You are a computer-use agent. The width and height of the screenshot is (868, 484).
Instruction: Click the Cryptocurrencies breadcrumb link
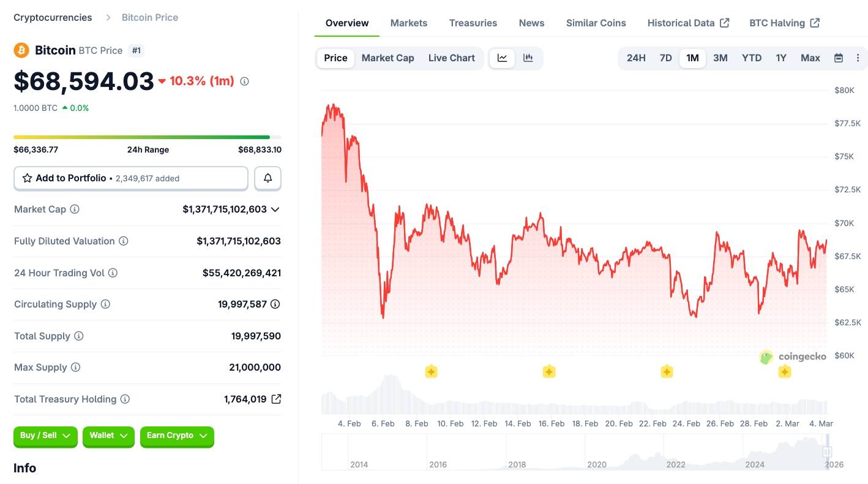(53, 17)
